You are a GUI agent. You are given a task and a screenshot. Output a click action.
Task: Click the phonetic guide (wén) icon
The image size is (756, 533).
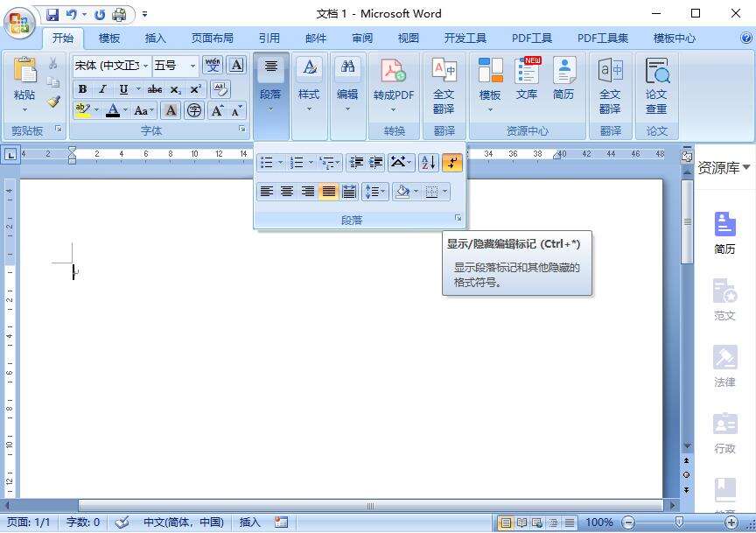[212, 65]
